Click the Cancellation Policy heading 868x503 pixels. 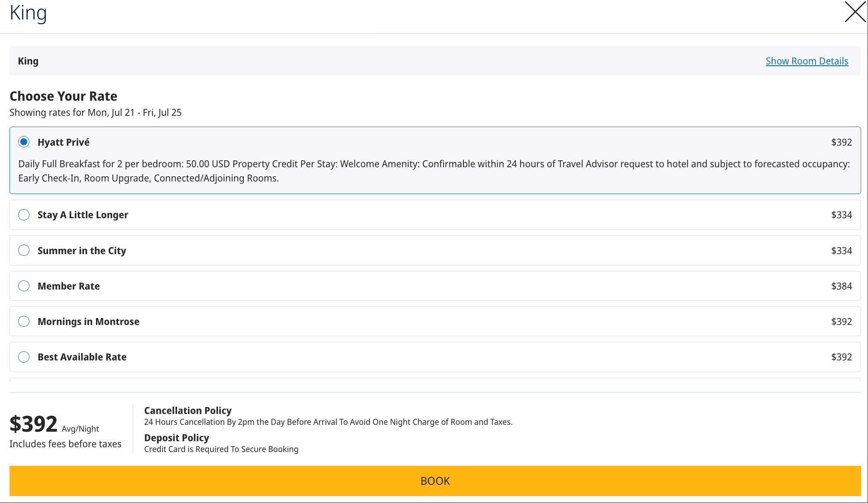188,411
